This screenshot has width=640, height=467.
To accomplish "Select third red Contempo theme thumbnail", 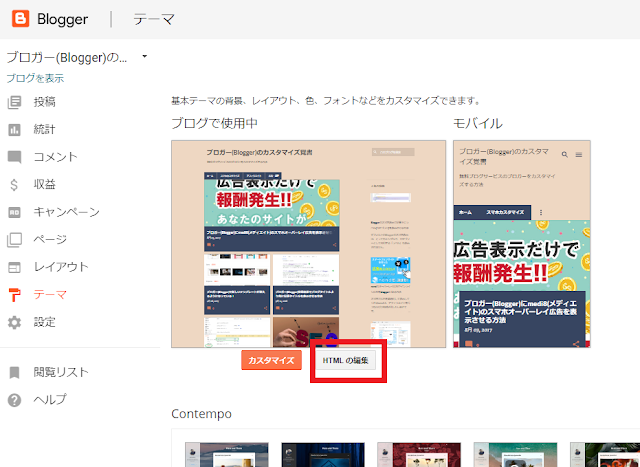I will pyautogui.click(x=419, y=454).
